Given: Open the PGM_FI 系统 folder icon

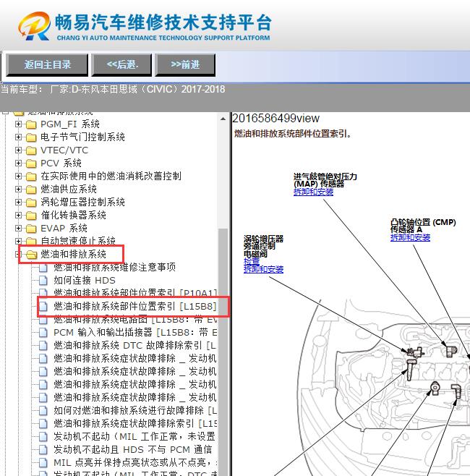Looking at the screenshot, I should pyautogui.click(x=31, y=124).
